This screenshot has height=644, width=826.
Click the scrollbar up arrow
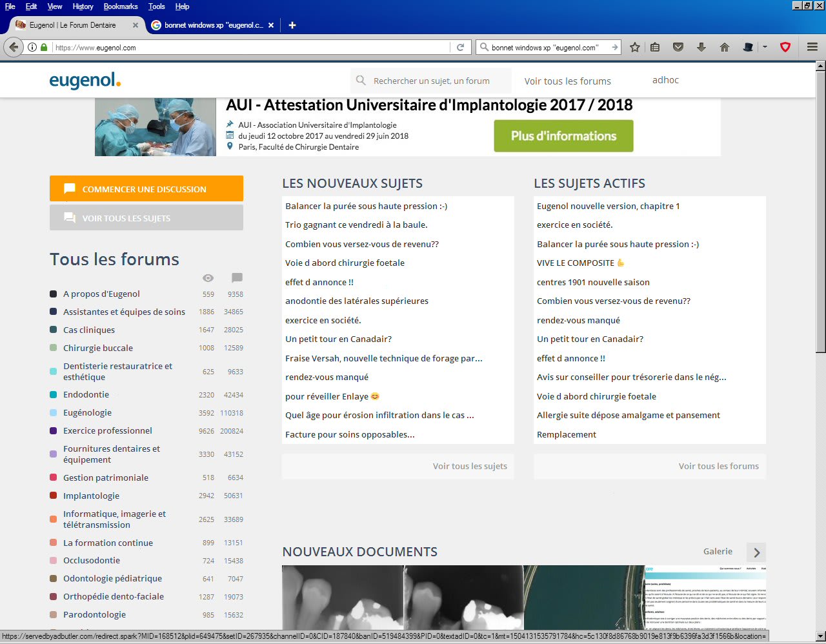point(821,66)
